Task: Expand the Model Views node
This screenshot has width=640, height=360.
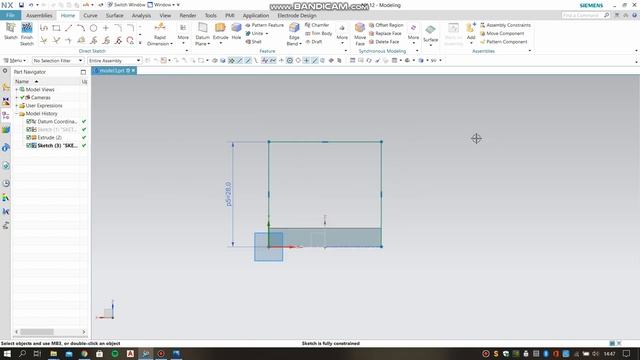Action: 17,89
